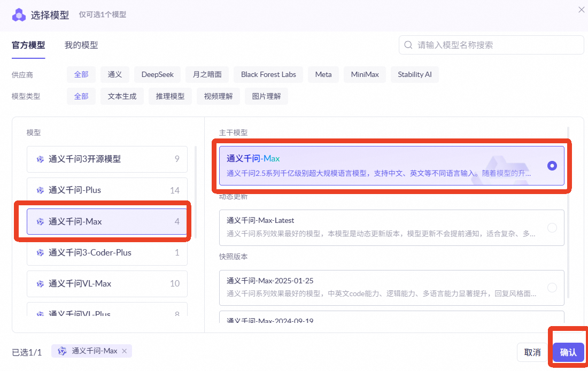The height and width of the screenshot is (371, 588).
Task: Click the 通义千问-Max-2025-01-25 snapshot title
Action: (x=270, y=281)
